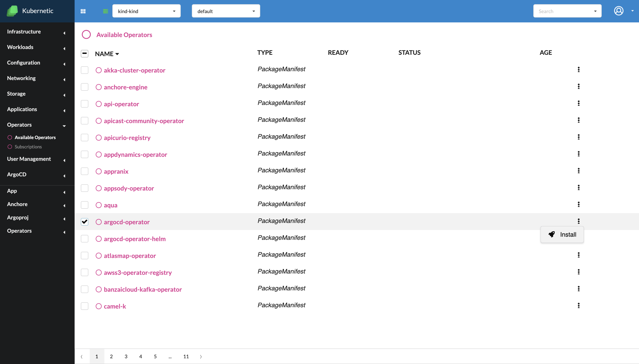Image resolution: width=639 pixels, height=364 pixels.
Task: Expand the Applications sidebar section
Action: point(37,109)
